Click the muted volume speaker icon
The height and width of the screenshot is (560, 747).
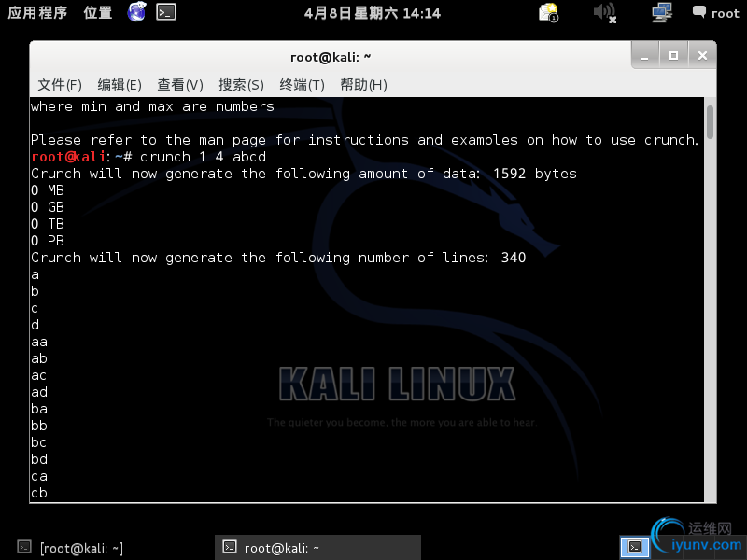pyautogui.click(x=605, y=12)
